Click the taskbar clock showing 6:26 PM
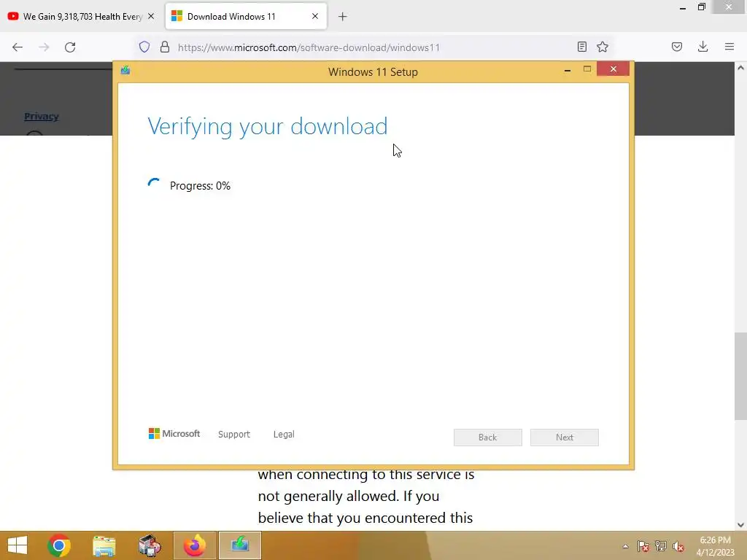 (715, 546)
